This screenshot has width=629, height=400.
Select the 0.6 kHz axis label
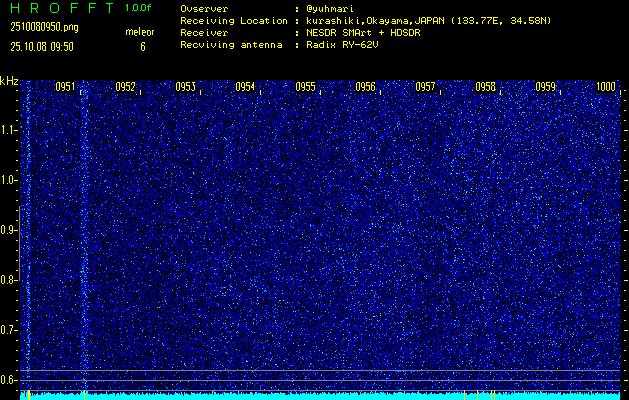coord(9,379)
